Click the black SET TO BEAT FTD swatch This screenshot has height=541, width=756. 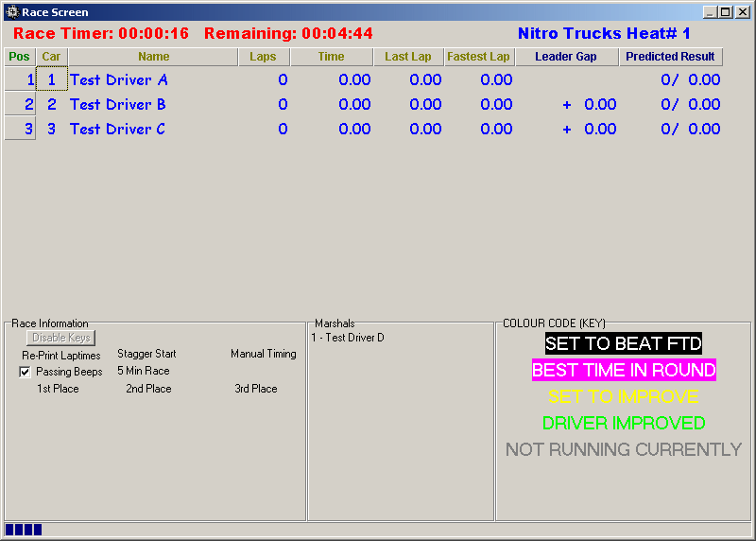[624, 343]
